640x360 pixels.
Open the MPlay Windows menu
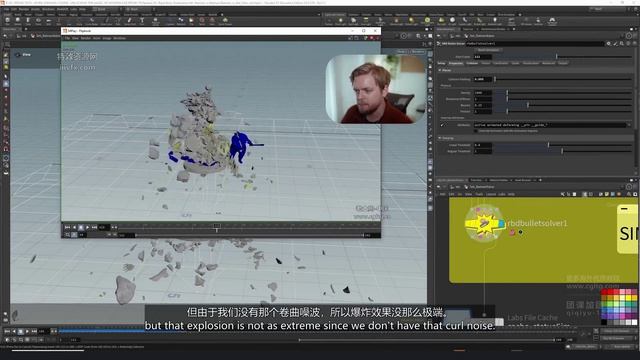click(119, 38)
